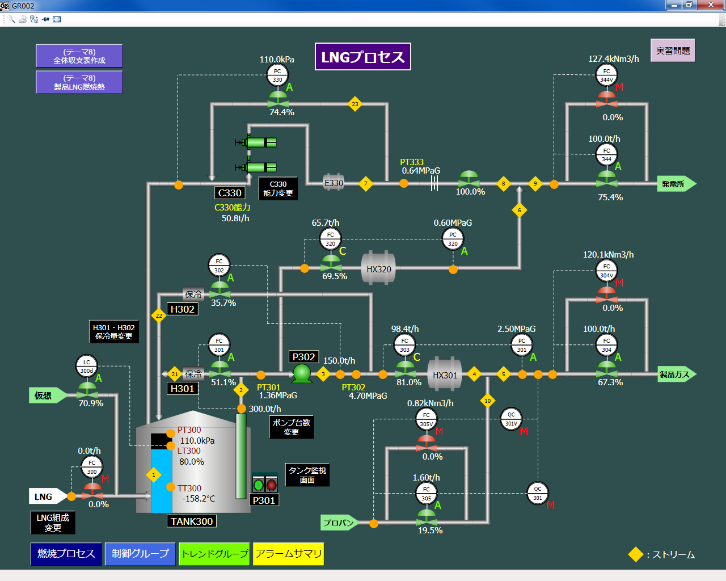This screenshot has width=726, height=581.
Task: Switch to 制御グループ view
Action: pos(140,553)
